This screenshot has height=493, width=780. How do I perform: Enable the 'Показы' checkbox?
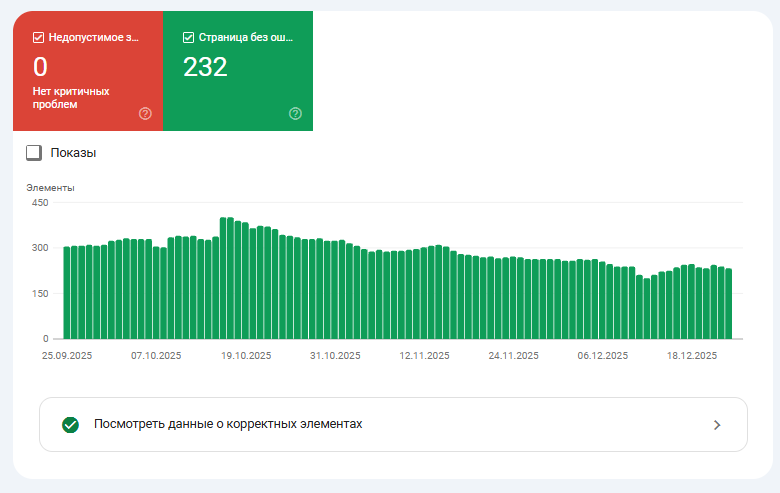click(34, 153)
